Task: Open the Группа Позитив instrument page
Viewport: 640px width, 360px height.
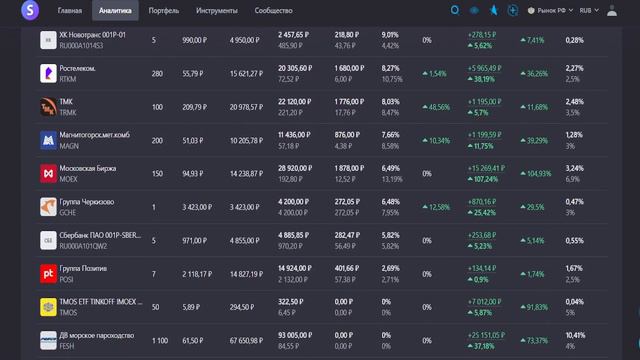Action: point(83,269)
